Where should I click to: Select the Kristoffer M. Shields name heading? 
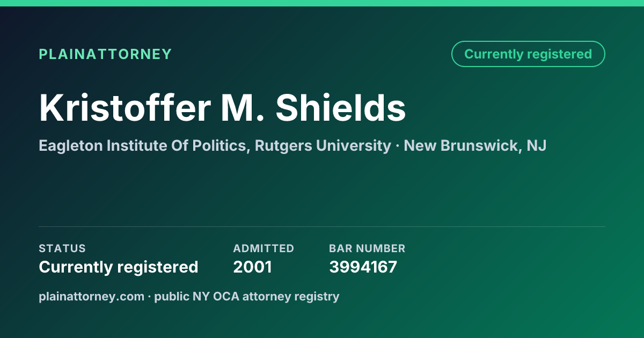(x=222, y=108)
